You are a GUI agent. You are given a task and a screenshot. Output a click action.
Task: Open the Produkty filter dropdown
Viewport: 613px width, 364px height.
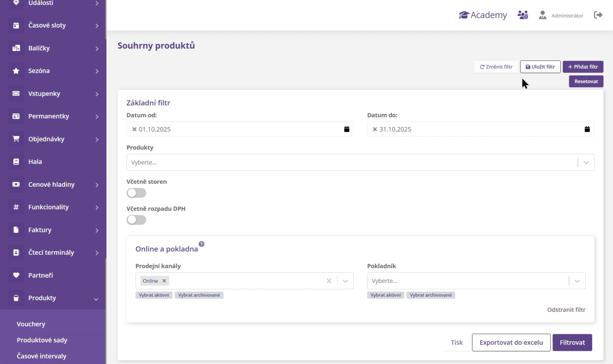click(586, 162)
